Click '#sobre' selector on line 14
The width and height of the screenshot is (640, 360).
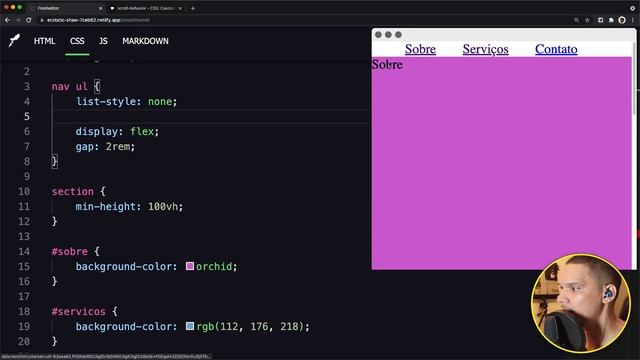(69, 251)
